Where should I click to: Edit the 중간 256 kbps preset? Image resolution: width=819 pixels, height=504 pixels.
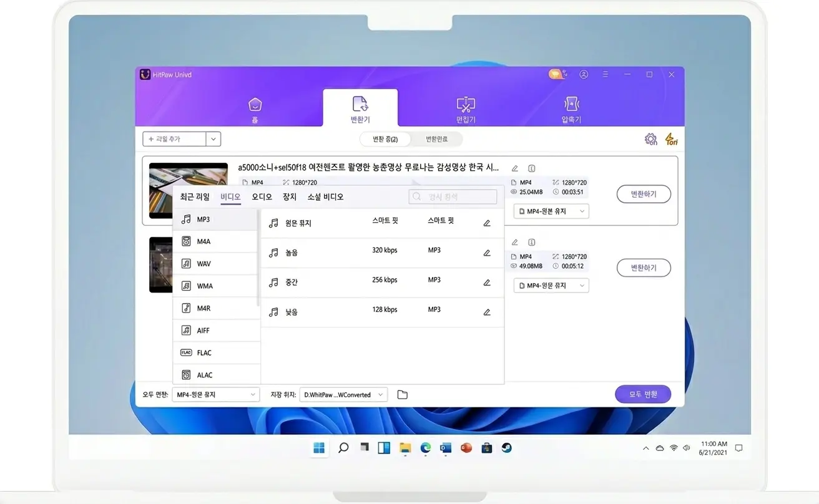tap(487, 283)
